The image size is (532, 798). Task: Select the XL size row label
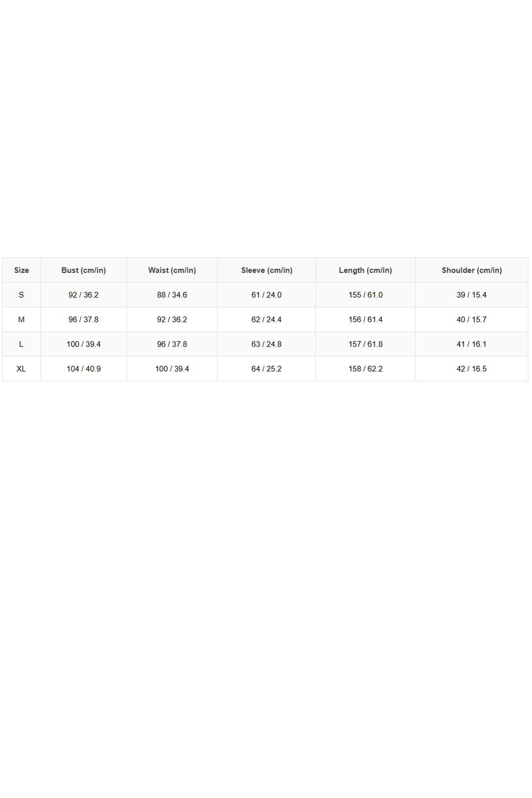coord(22,369)
